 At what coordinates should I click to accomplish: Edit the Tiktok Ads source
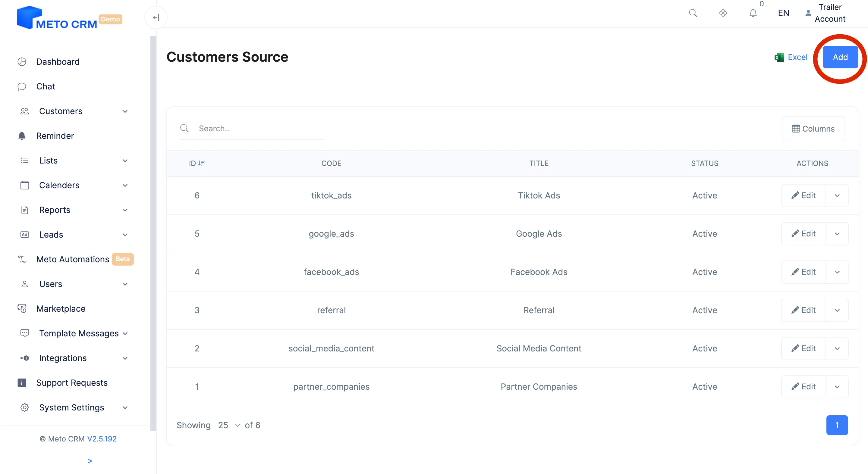point(804,195)
